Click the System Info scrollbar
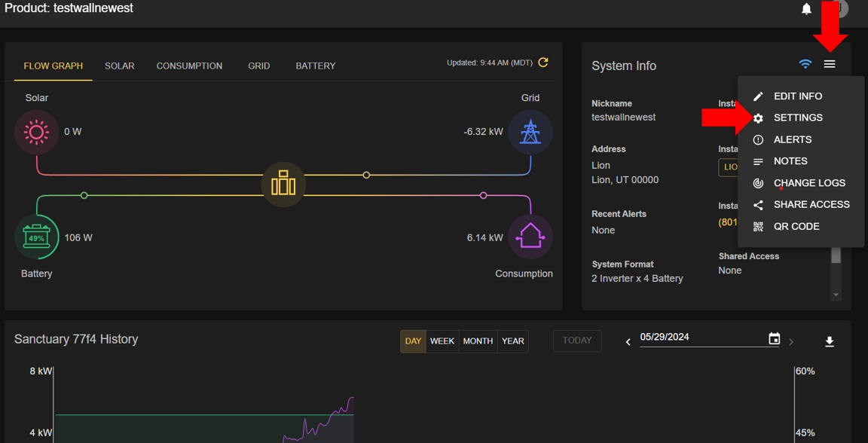 (x=836, y=257)
